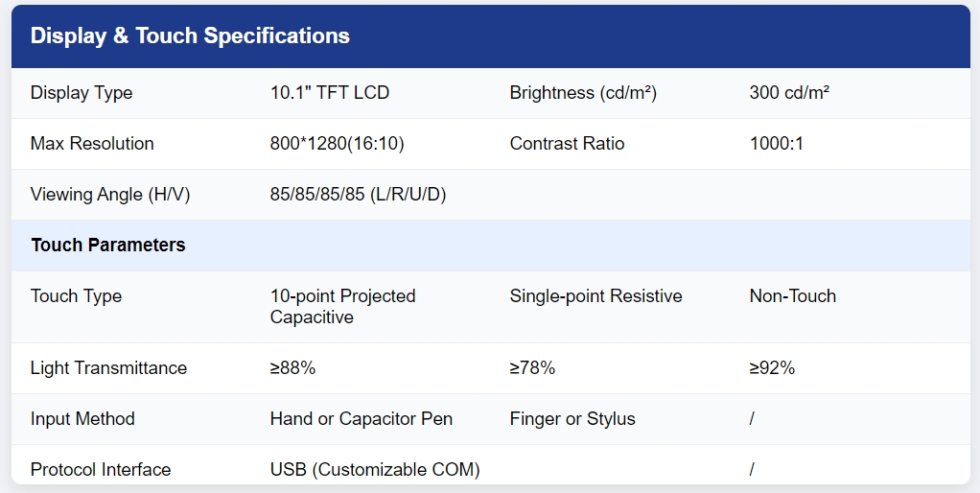Image resolution: width=980 pixels, height=493 pixels.
Task: Click the 10-point Projected Capacitive cell
Action: click(342, 306)
